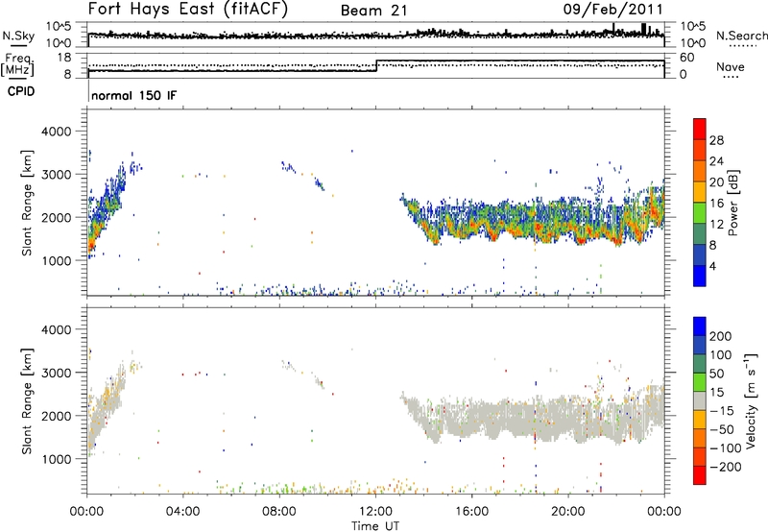Click the "normal 150 IF" mode text
This screenshot has height=532, width=768.
(133, 95)
